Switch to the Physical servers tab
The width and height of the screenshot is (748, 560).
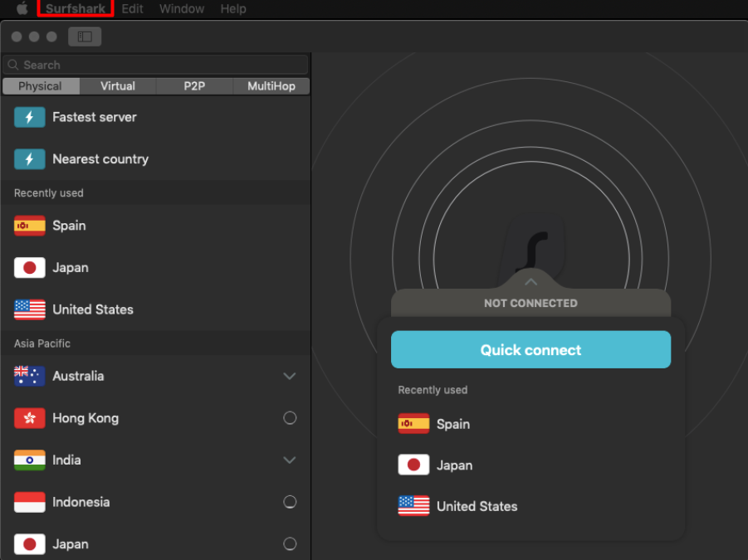click(x=41, y=86)
